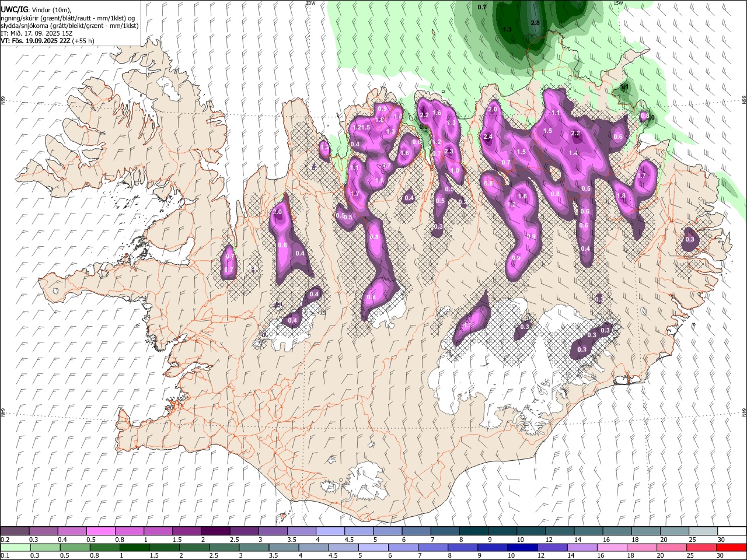Pick the orchid swatch labeled 0.4

click(x=72, y=531)
